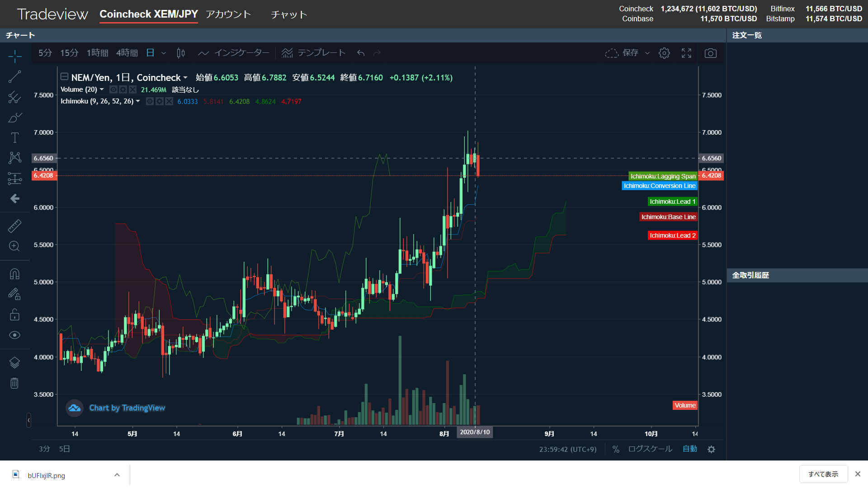Screen dimensions: 868x488
Task: Open the Ichimoku indicator dropdown
Action: pyautogui.click(x=138, y=101)
